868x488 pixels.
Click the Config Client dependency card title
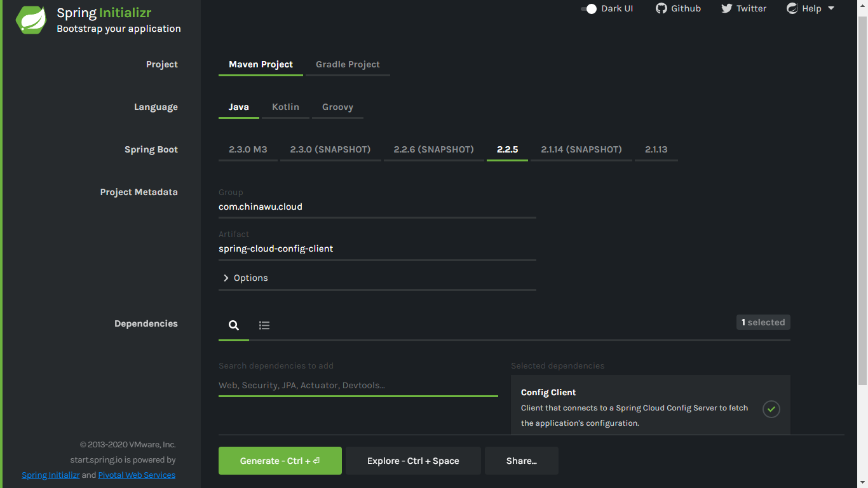(x=548, y=392)
